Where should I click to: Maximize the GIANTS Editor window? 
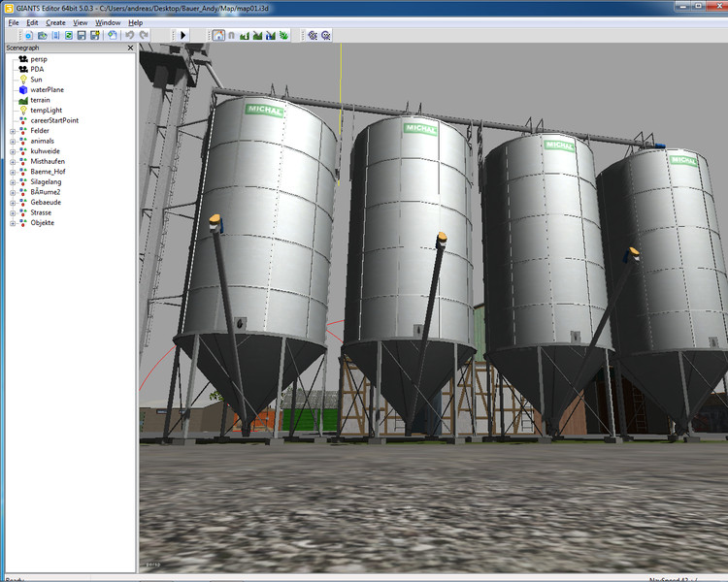point(698,6)
